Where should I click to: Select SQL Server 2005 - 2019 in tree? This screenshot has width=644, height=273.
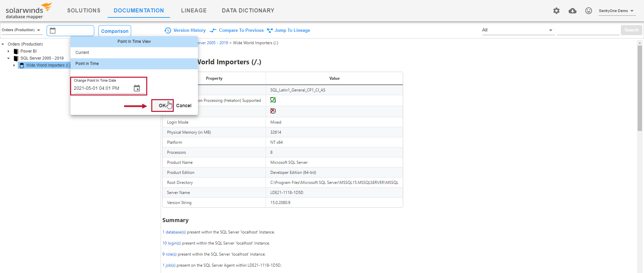pos(42,58)
